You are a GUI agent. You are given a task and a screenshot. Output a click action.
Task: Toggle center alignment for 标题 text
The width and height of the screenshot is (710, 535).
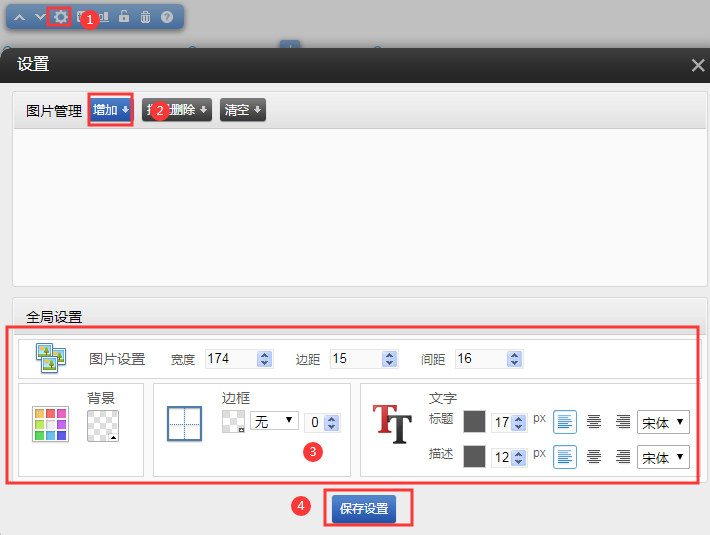point(594,423)
